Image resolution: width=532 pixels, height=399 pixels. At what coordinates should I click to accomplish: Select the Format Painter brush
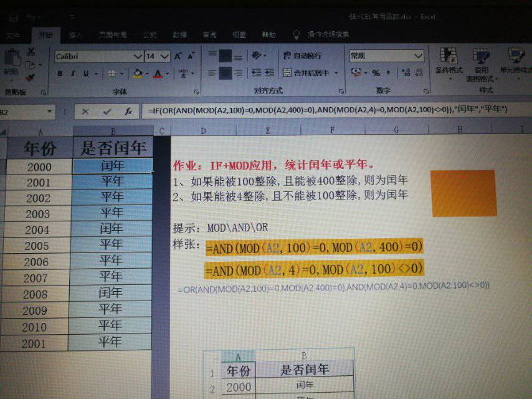click(x=31, y=77)
